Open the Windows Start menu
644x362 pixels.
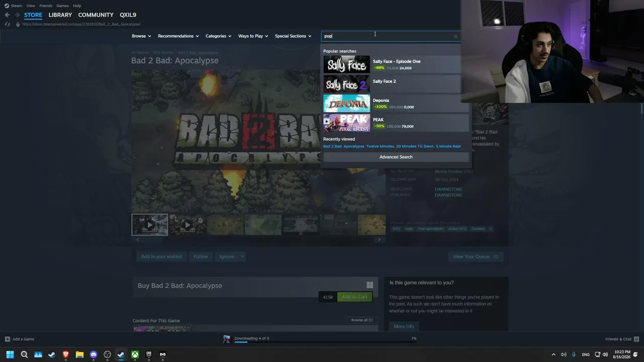(10, 354)
